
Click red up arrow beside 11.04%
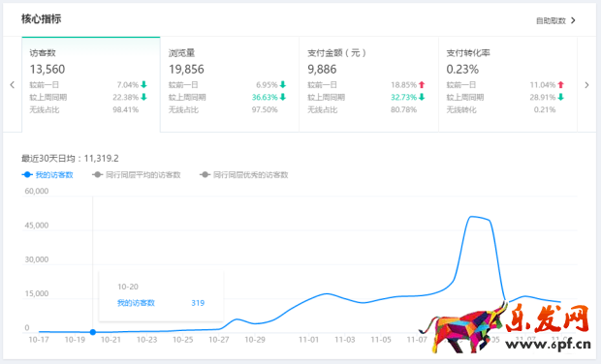560,84
